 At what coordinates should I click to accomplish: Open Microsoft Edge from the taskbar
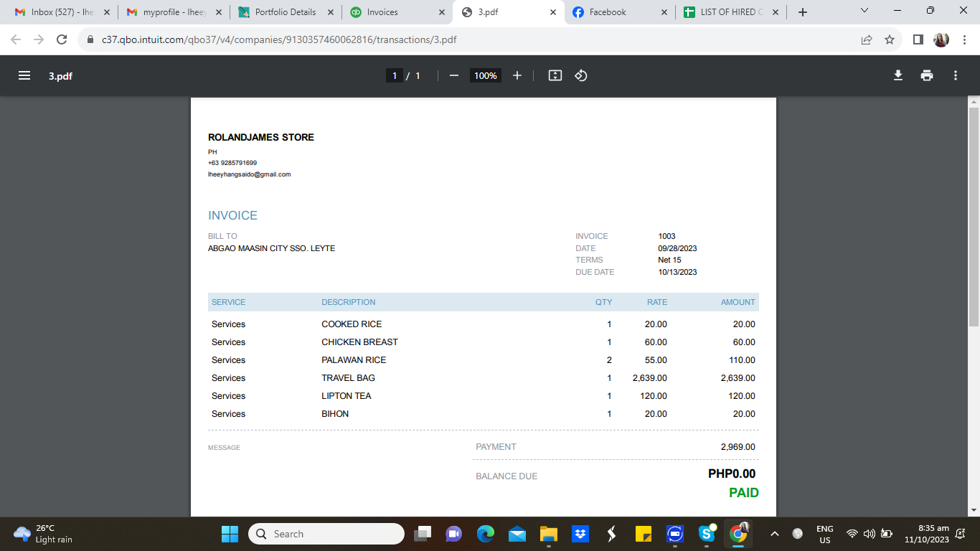(x=486, y=534)
